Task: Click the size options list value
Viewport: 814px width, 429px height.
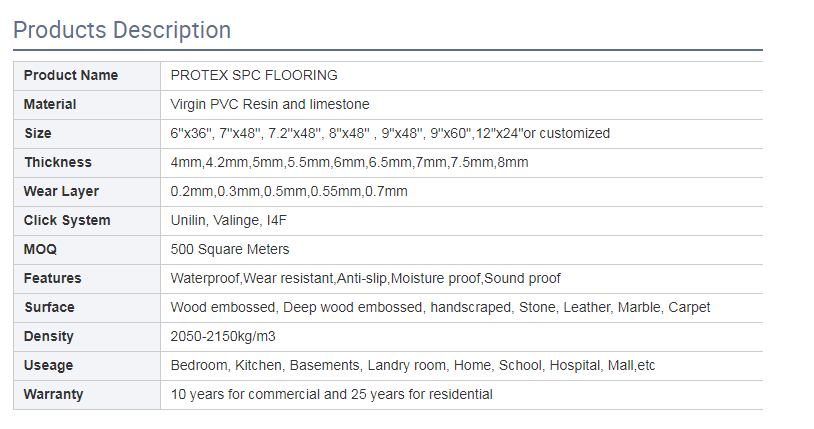Action: [390, 133]
